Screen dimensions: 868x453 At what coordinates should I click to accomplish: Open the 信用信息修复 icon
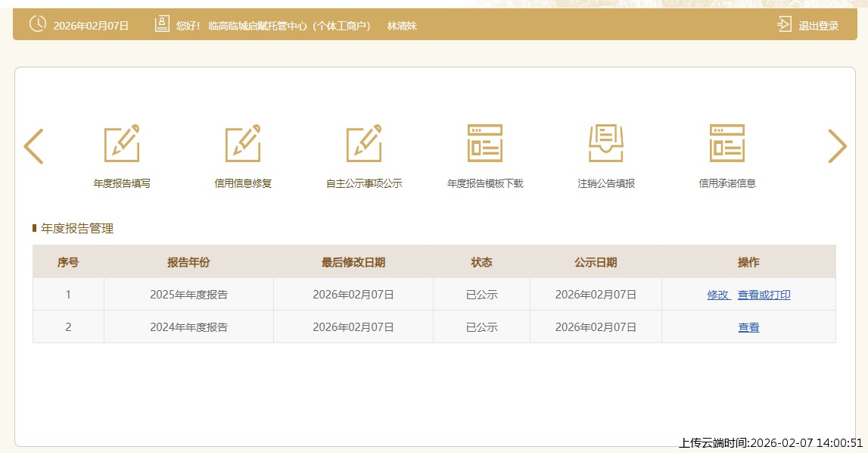tap(243, 143)
